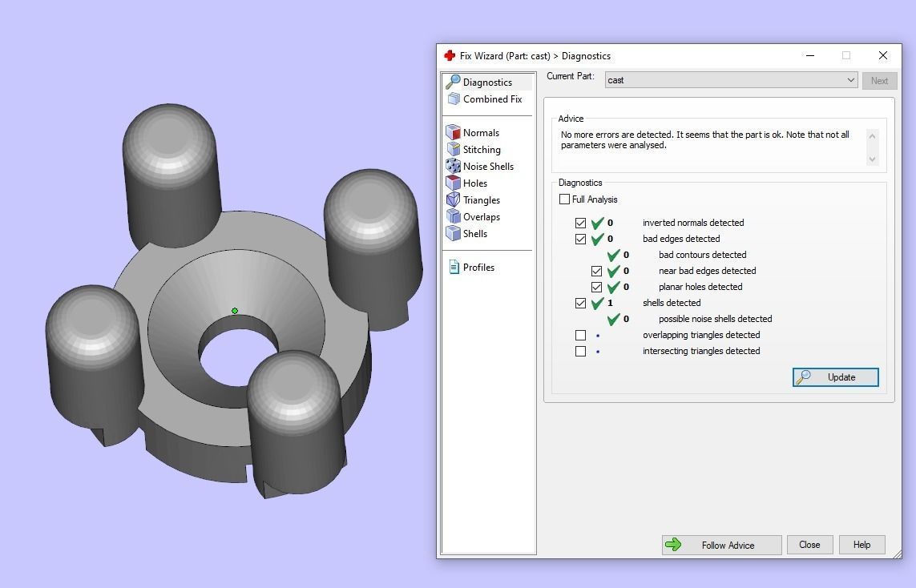916x588 pixels.
Task: Click the Shells sidebar text label
Action: coord(475,234)
